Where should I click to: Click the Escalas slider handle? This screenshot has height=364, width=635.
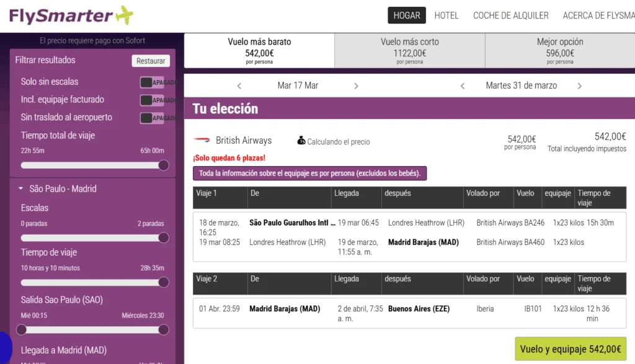click(164, 237)
